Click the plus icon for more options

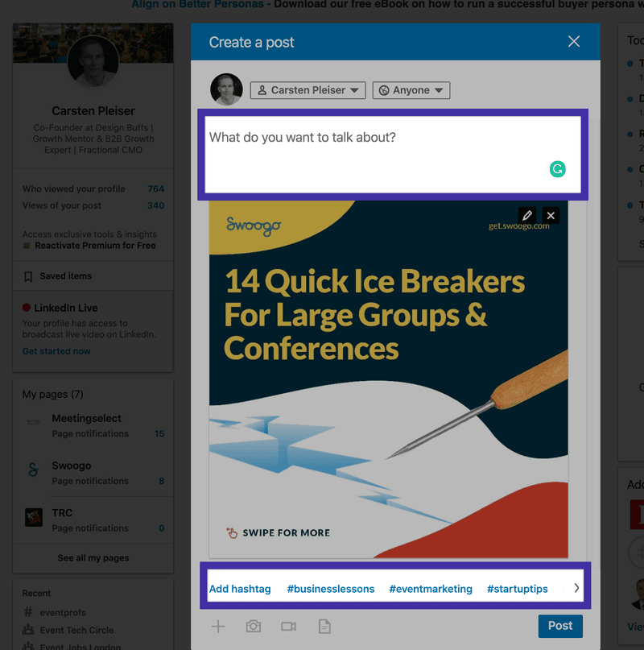(x=218, y=627)
